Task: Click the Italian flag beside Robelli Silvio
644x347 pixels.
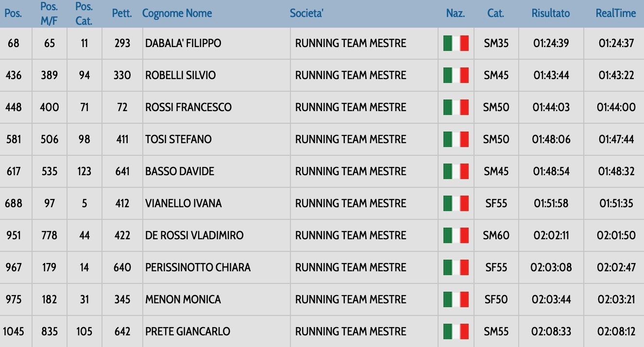Action: point(456,75)
